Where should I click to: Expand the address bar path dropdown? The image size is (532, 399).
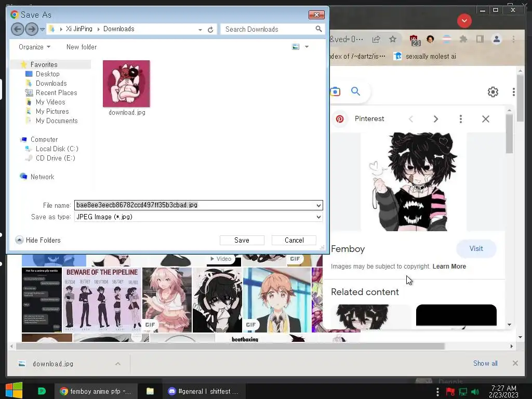(x=200, y=30)
